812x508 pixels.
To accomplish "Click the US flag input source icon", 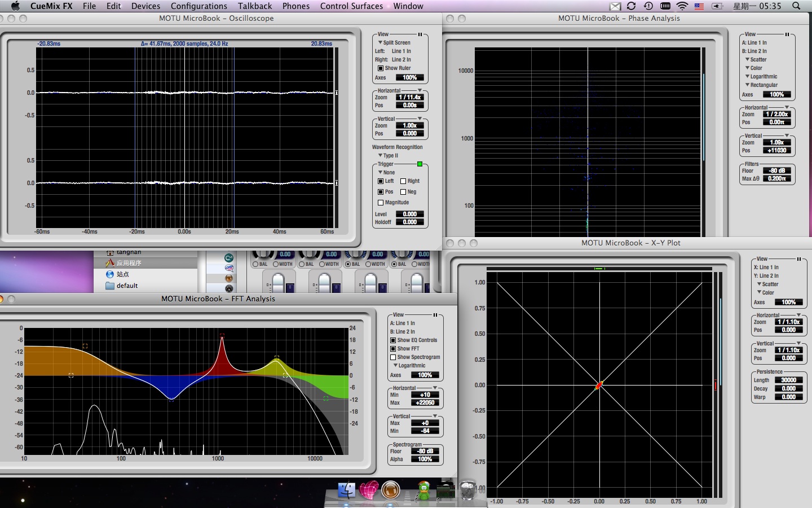I will [x=699, y=6].
